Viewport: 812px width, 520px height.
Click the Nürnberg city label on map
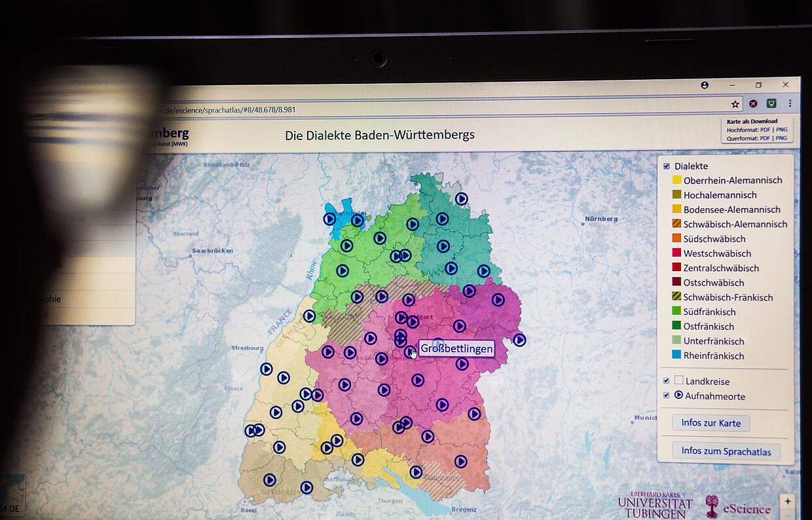tap(602, 218)
